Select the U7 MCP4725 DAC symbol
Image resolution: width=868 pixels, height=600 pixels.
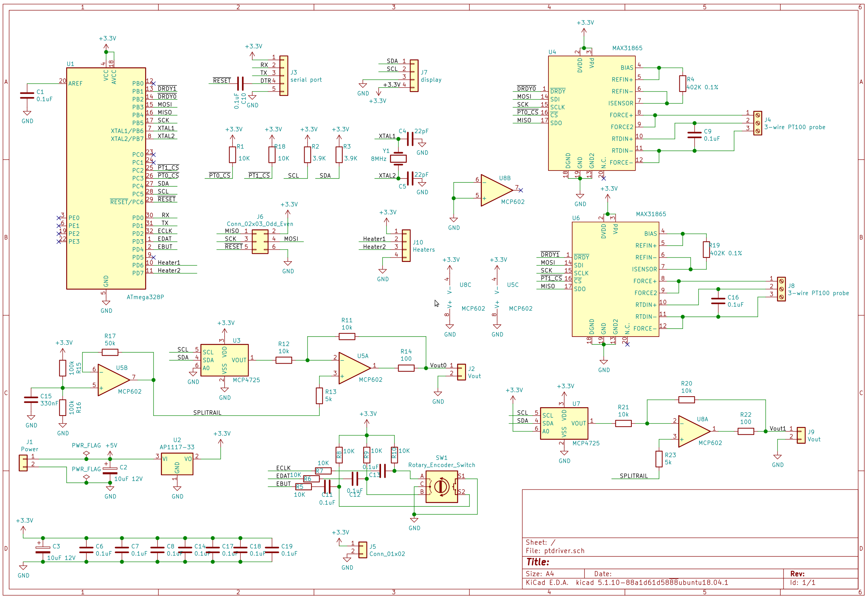[x=564, y=423]
